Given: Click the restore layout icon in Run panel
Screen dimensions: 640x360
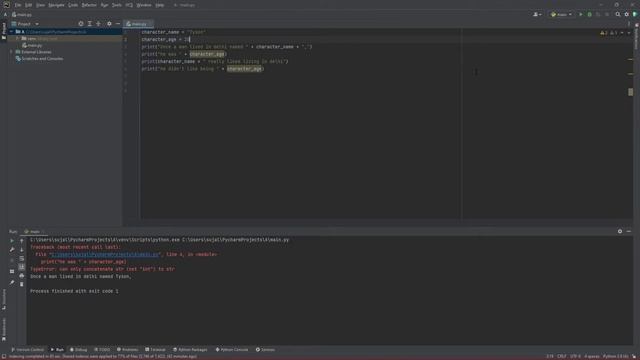Looking at the screenshot, I should 12,271.
